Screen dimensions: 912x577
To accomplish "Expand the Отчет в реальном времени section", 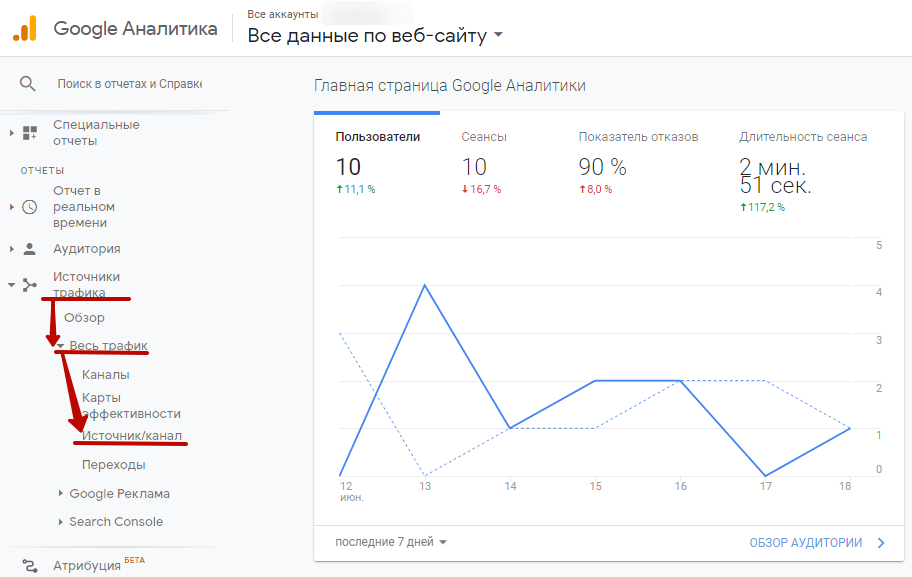I will [11, 206].
